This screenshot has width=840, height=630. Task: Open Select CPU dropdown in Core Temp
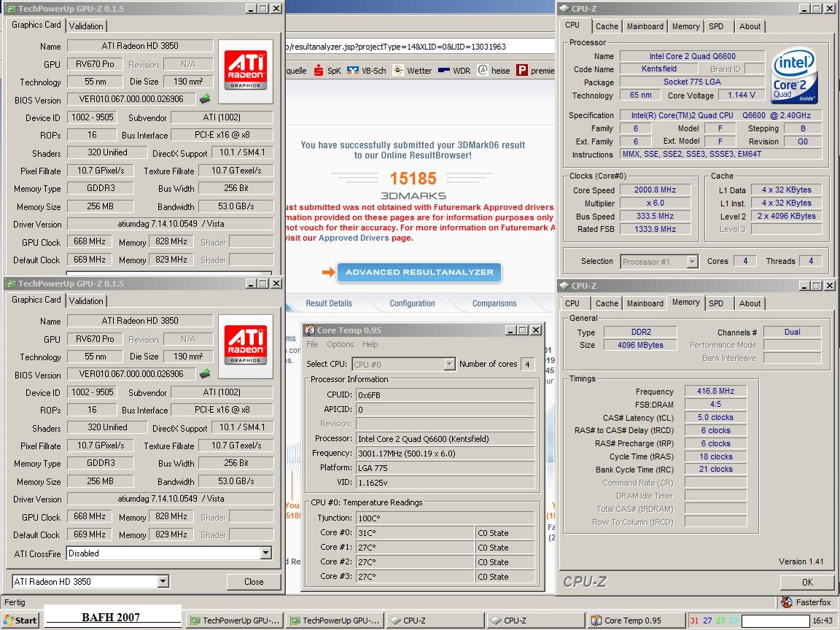[x=449, y=364]
